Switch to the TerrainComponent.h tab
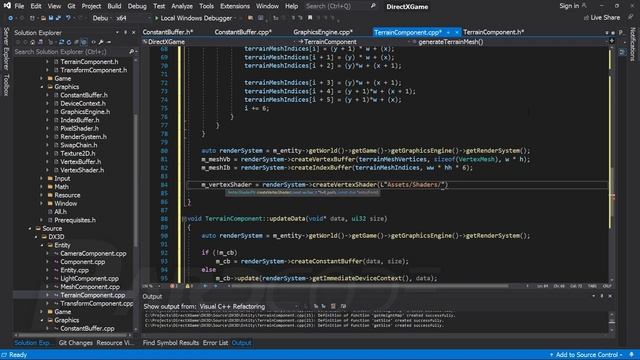The image size is (640, 360). pos(493,32)
